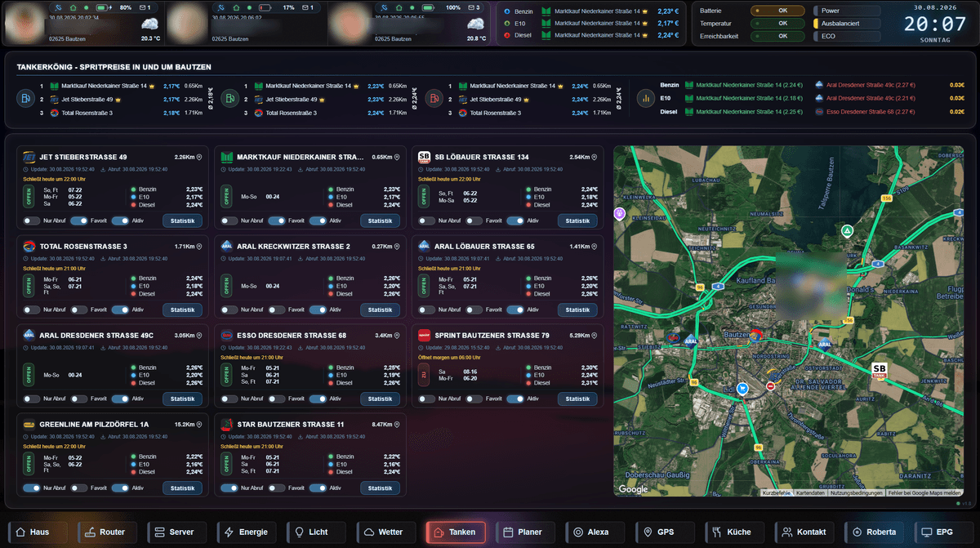980x548 pixels.
Task: Click the Aral logo on Kreckwitzer Strasse 2 card
Action: pos(227,246)
